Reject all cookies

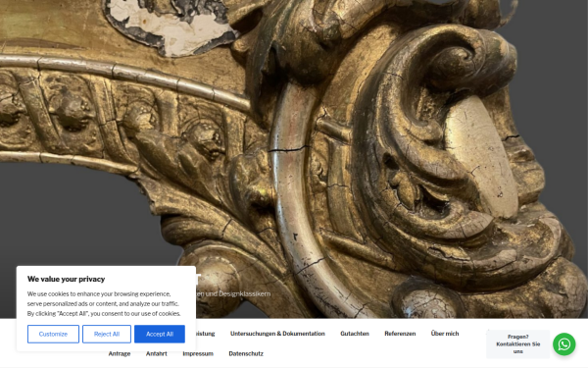[x=107, y=334]
